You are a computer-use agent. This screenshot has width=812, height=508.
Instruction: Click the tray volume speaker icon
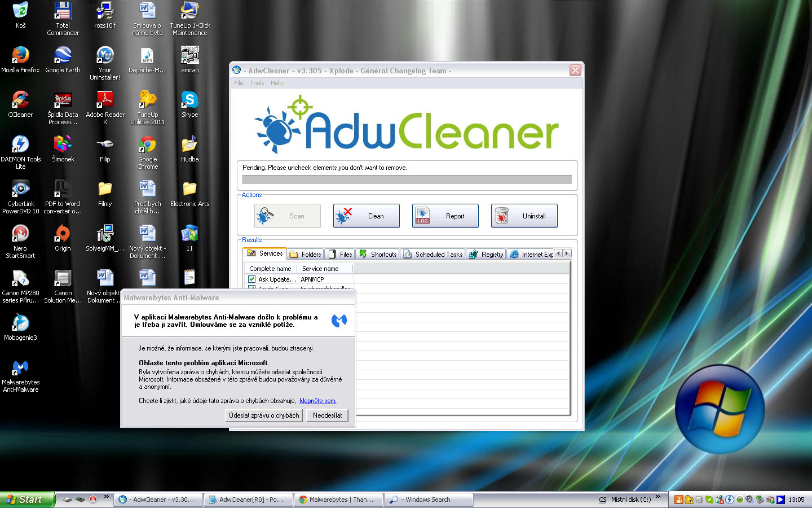coord(749,500)
